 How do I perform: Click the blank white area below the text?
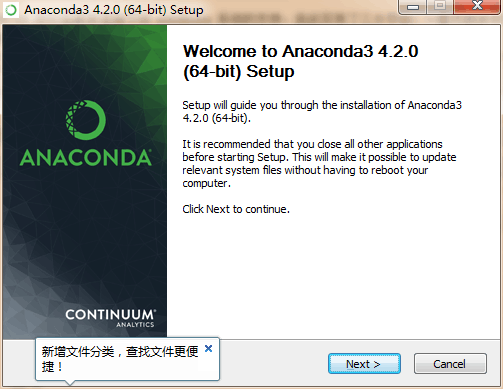coord(333,277)
